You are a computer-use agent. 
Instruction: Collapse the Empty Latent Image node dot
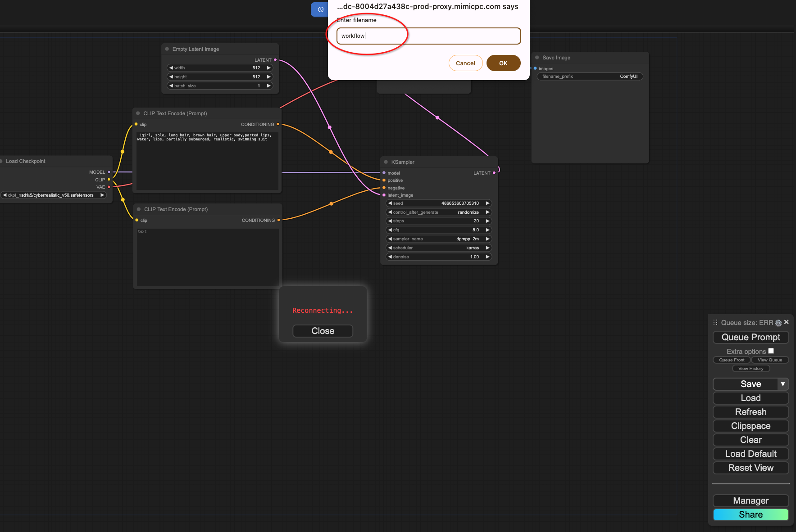167,49
